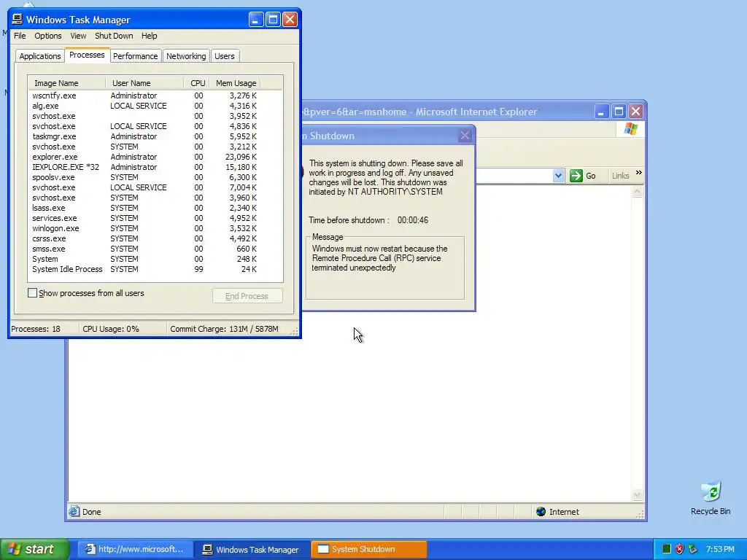Click the green CPU usage tray icon

[667, 549]
